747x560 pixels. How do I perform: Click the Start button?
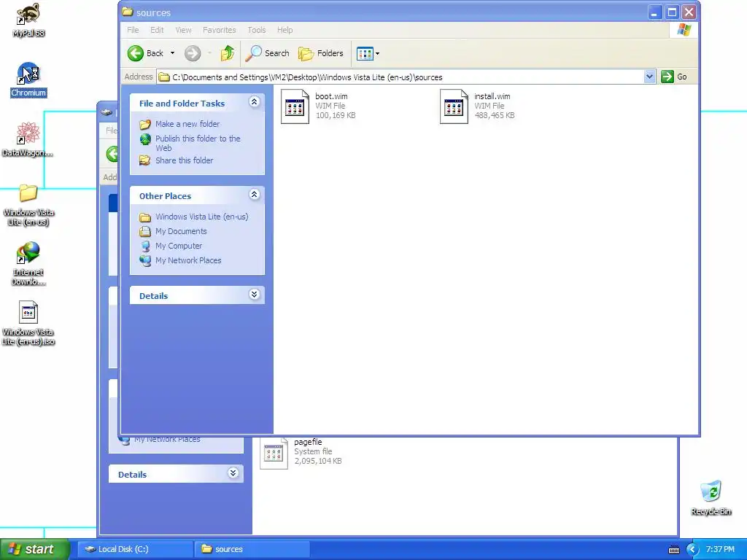pos(34,550)
